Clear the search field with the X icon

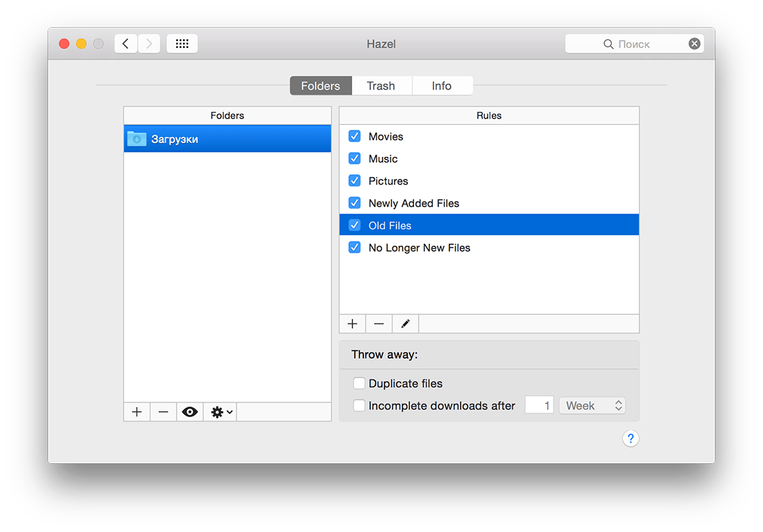[694, 44]
